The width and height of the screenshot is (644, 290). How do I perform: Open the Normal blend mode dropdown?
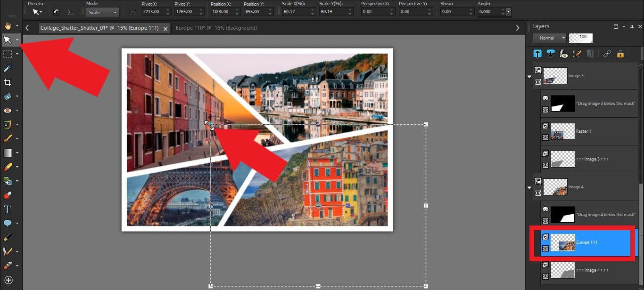(549, 38)
